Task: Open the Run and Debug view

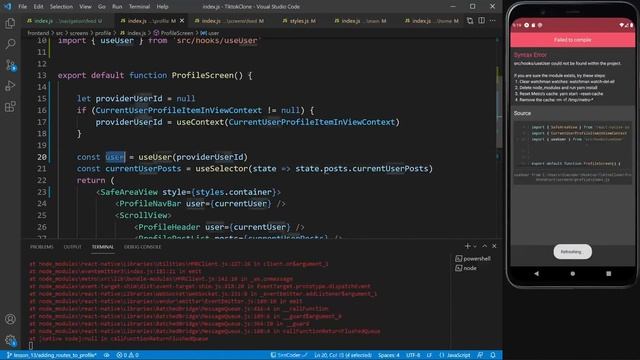Action: [x=10, y=86]
